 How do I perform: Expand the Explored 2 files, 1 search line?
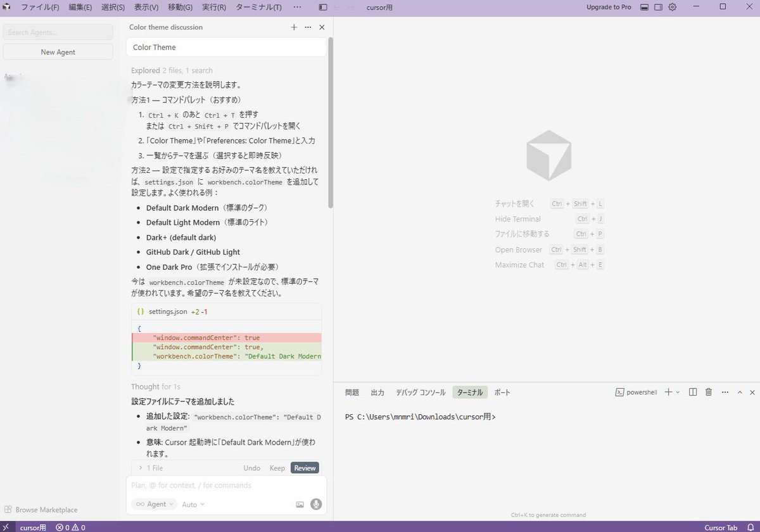point(172,70)
